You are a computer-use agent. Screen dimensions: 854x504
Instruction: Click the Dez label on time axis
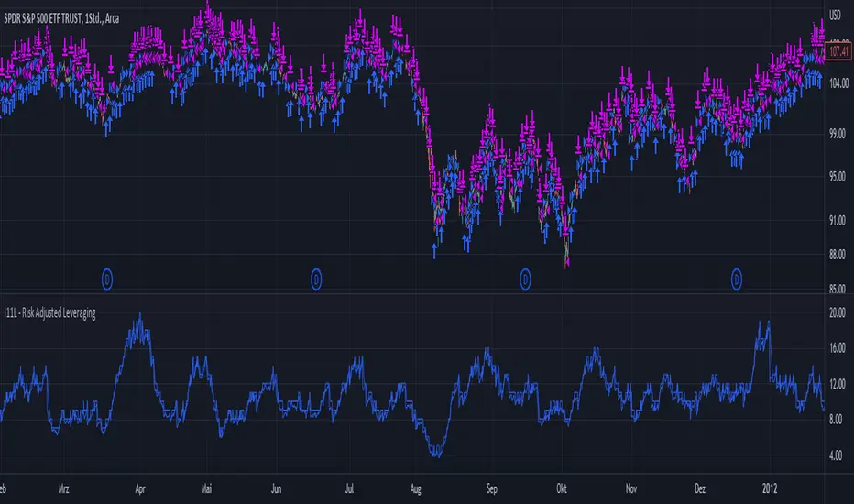(700, 488)
